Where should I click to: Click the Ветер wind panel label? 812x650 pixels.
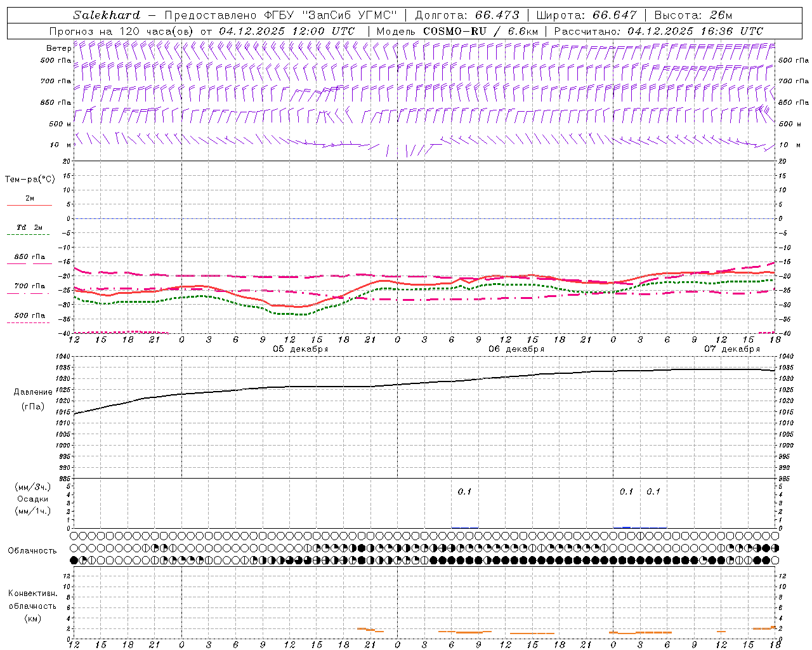(x=58, y=48)
